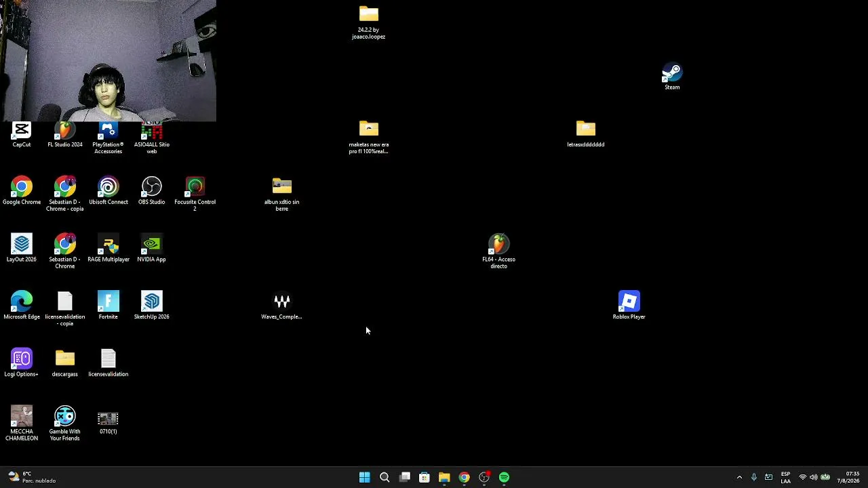Open Task View from the taskbar
This screenshot has height=488, width=868.
(x=405, y=477)
